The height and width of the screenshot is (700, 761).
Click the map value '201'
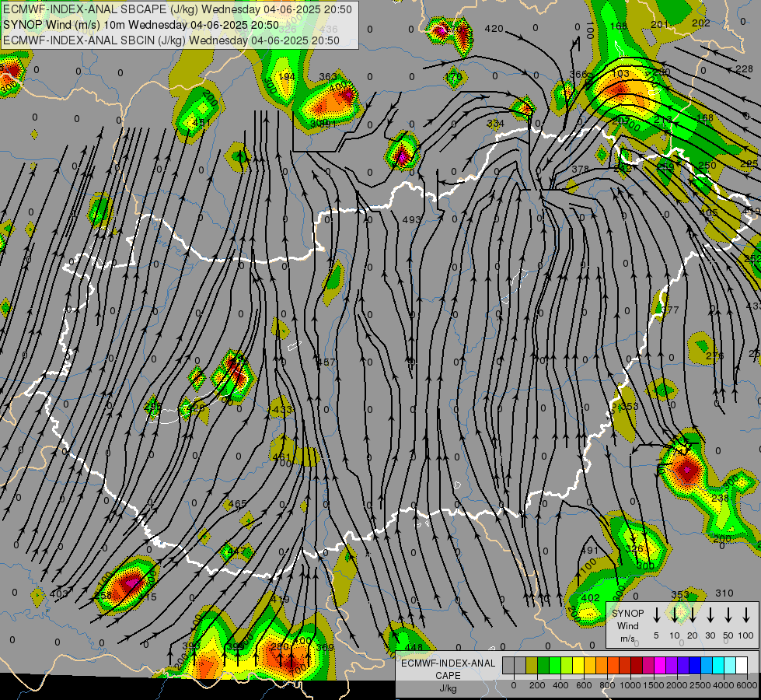pos(660,25)
